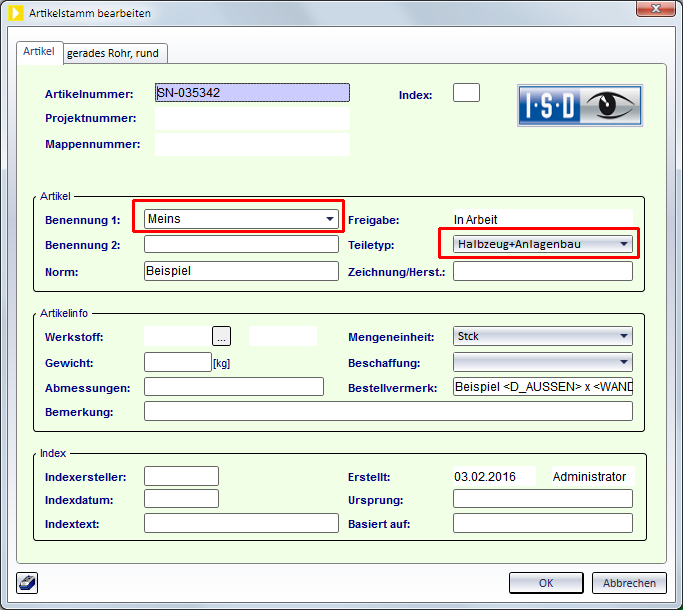Click the Benennung 2 input field
This screenshot has height=610, width=683.
click(241, 244)
